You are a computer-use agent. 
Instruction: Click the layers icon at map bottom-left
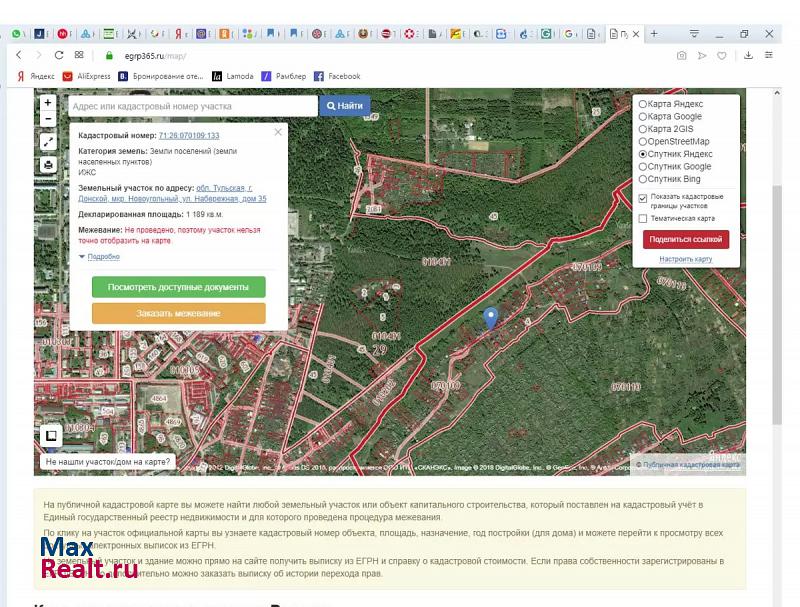point(48,435)
